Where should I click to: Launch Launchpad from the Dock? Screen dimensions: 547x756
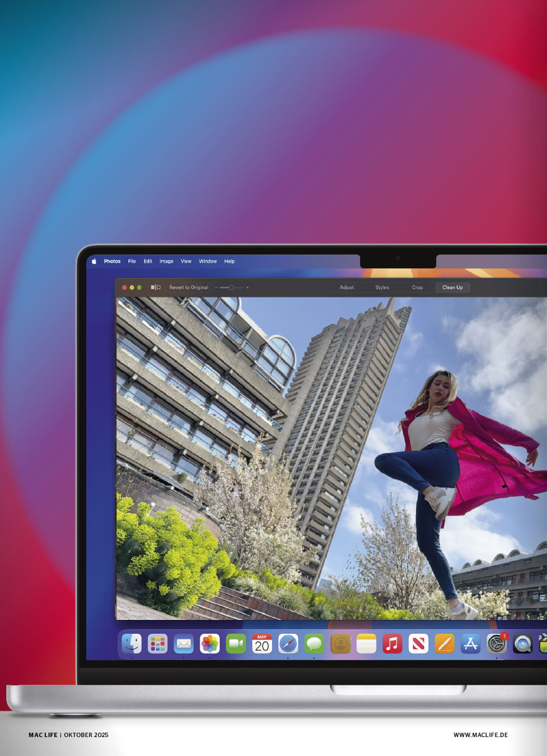tap(157, 643)
